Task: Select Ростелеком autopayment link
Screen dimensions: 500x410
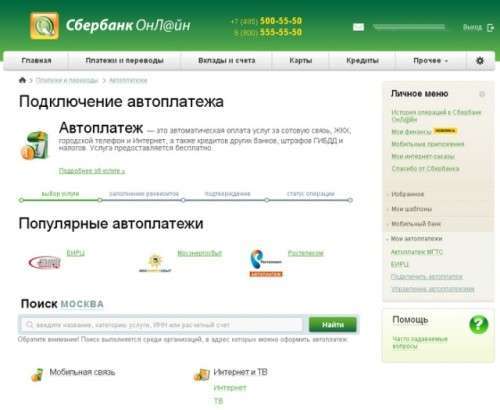Action: click(306, 253)
